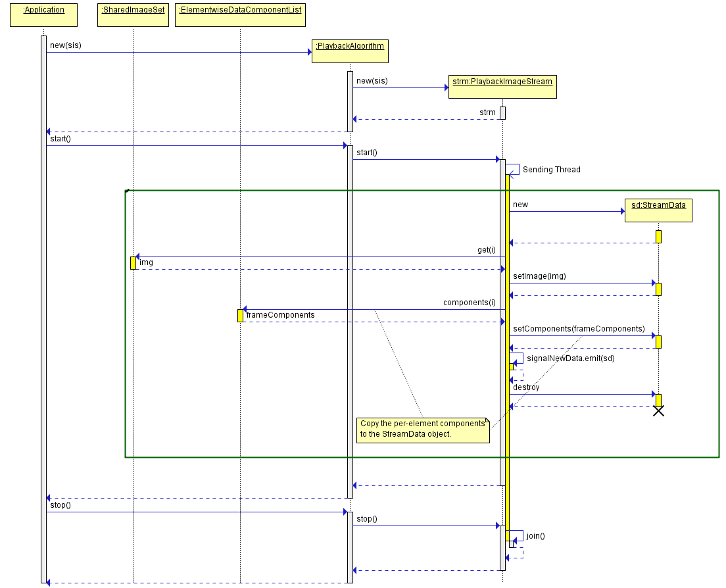Select the yellow activation bar on ElementwiseDataComponentList lifeline

240,316
